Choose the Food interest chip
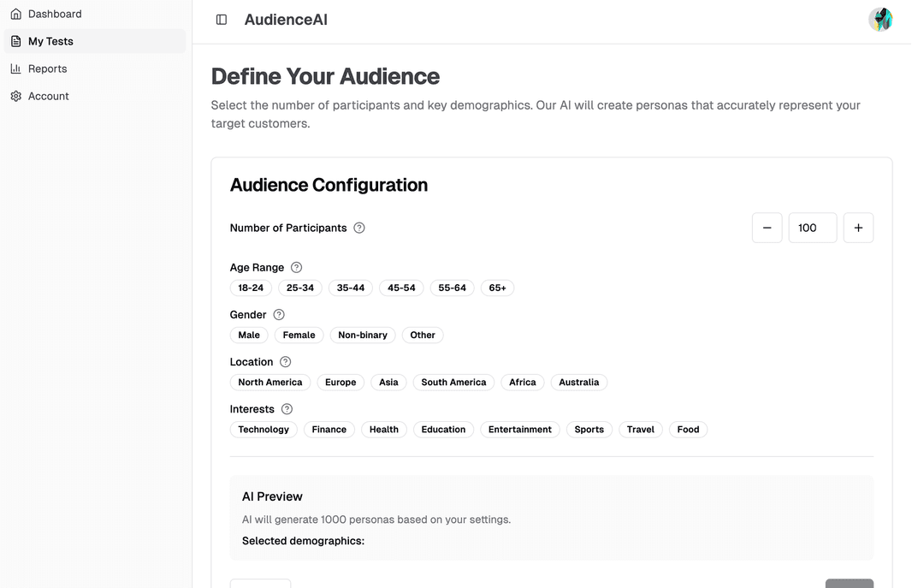Viewport: 924px width, 588px height. pos(688,430)
